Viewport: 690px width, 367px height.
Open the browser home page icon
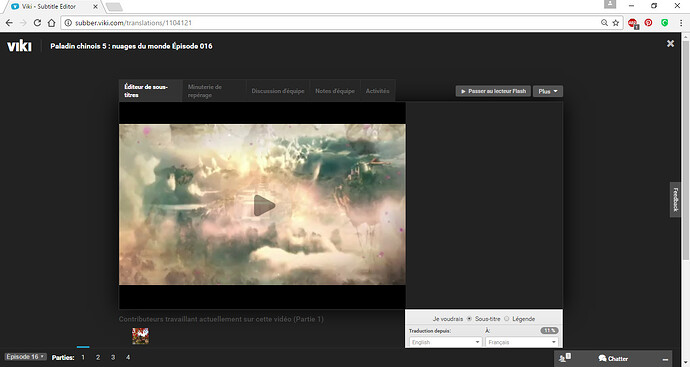pos(51,23)
